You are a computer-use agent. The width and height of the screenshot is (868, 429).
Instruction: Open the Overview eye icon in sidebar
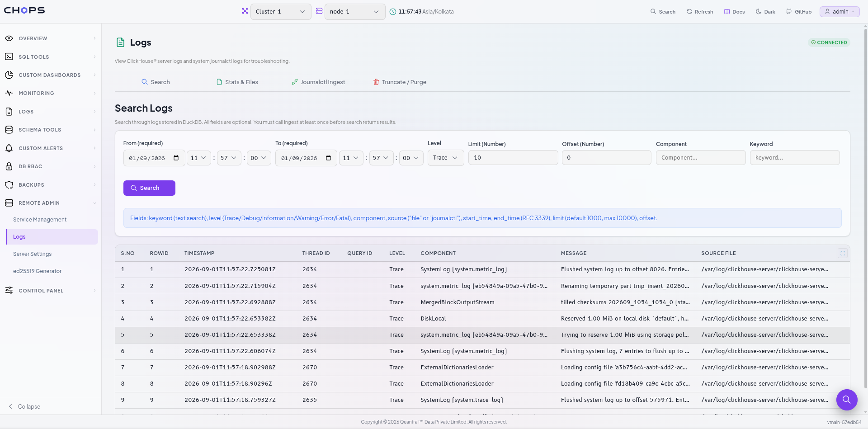9,38
